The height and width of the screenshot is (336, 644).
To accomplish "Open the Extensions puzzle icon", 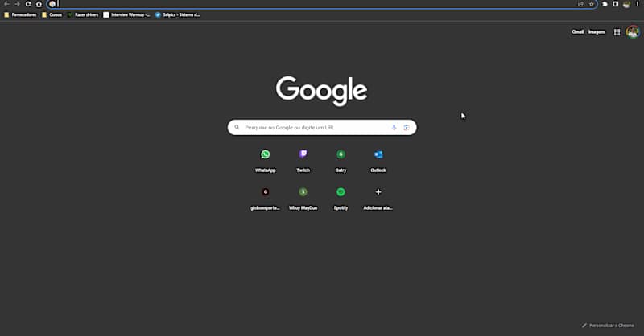I will (x=605, y=4).
